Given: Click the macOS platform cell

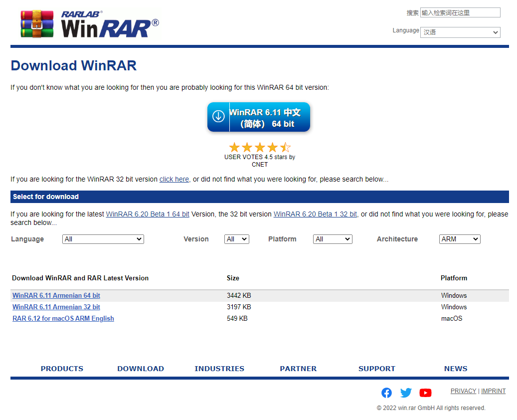Looking at the screenshot, I should point(452,319).
